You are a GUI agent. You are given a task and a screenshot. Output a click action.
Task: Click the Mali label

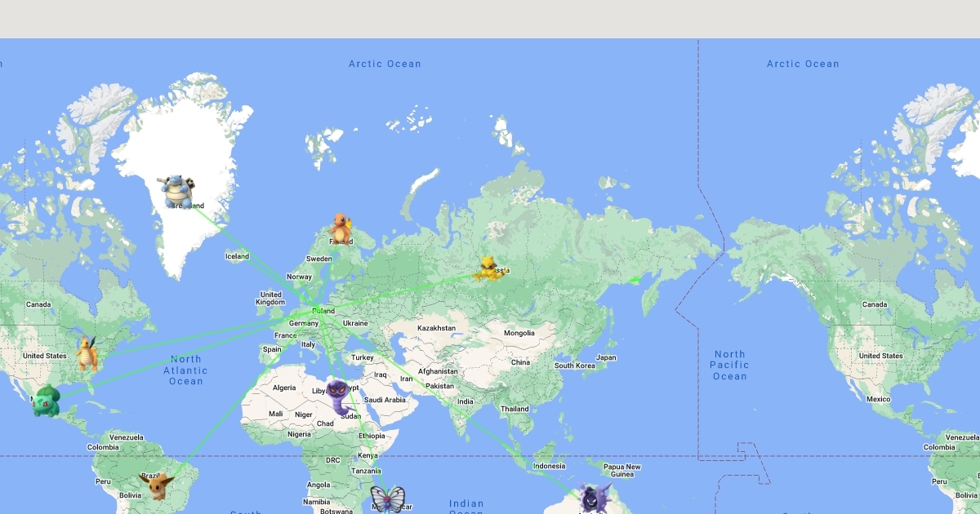coord(275,414)
